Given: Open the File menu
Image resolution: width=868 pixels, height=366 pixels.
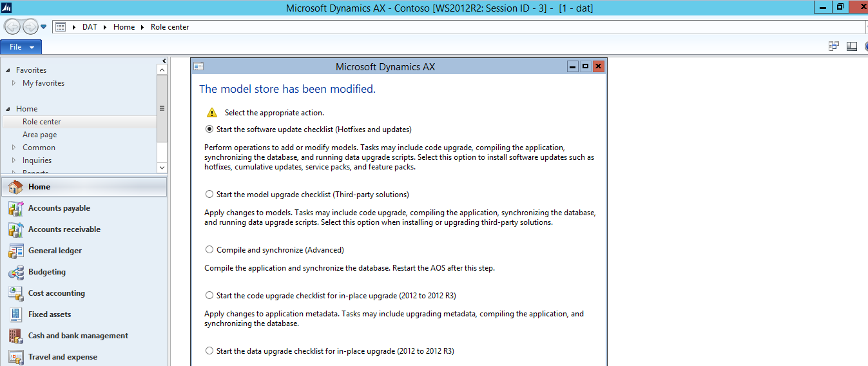Looking at the screenshot, I should tap(21, 47).
